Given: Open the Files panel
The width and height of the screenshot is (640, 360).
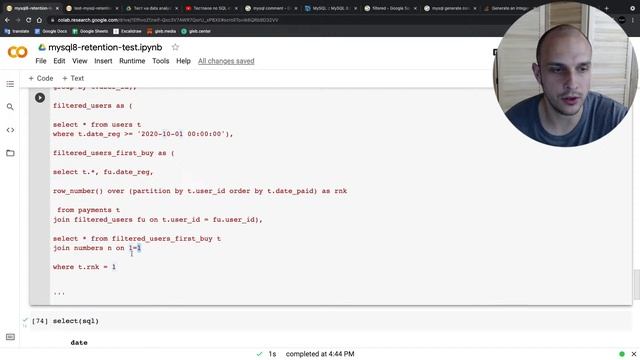Looking at the screenshot, I should (x=10, y=153).
